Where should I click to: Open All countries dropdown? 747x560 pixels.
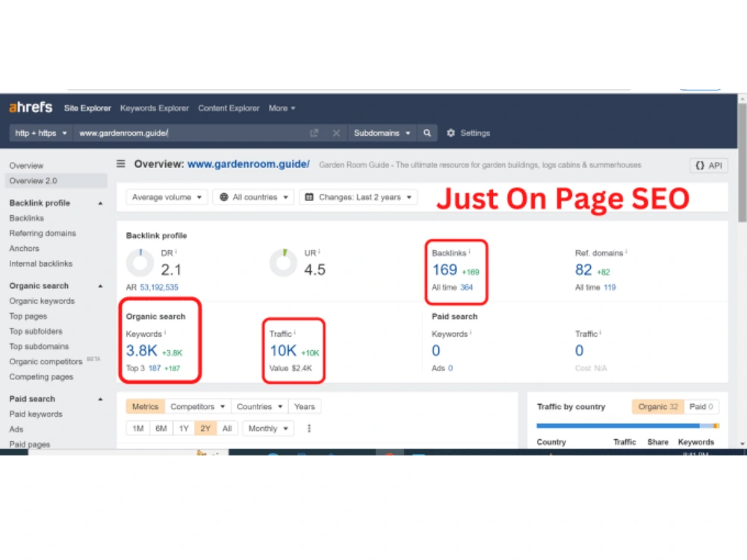pyautogui.click(x=254, y=197)
